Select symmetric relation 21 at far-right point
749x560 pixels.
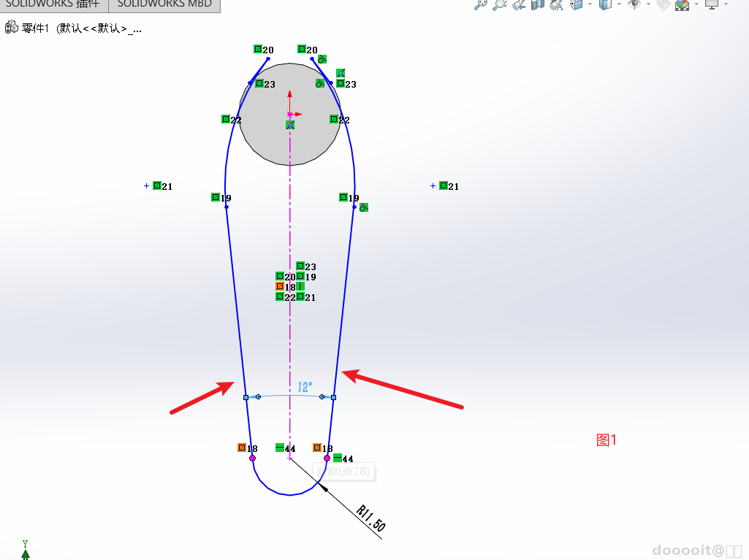tap(444, 185)
